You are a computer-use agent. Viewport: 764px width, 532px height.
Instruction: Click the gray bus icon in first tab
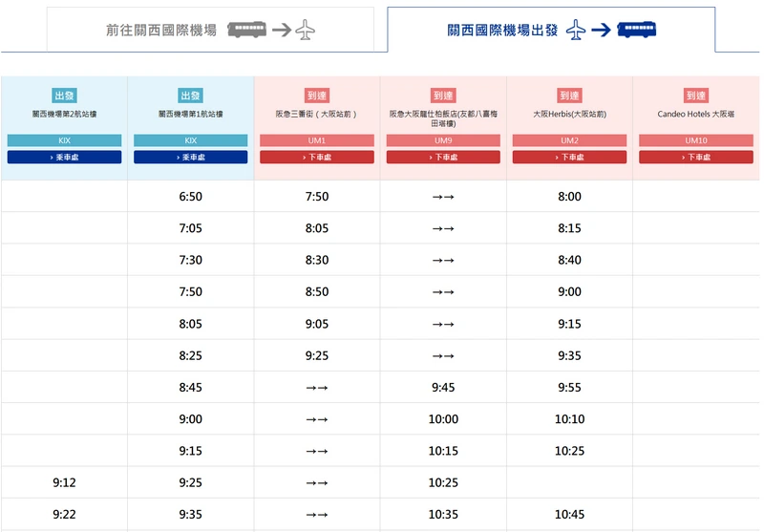246,30
